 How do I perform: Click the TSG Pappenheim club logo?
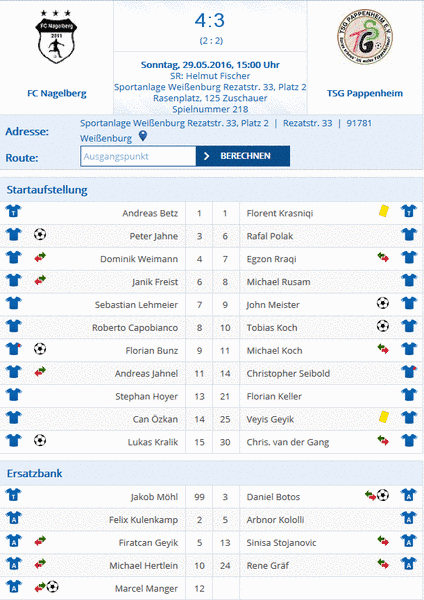(365, 37)
